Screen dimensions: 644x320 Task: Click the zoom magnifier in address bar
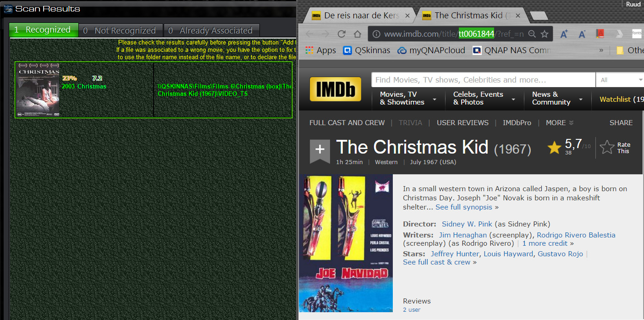pos(532,34)
